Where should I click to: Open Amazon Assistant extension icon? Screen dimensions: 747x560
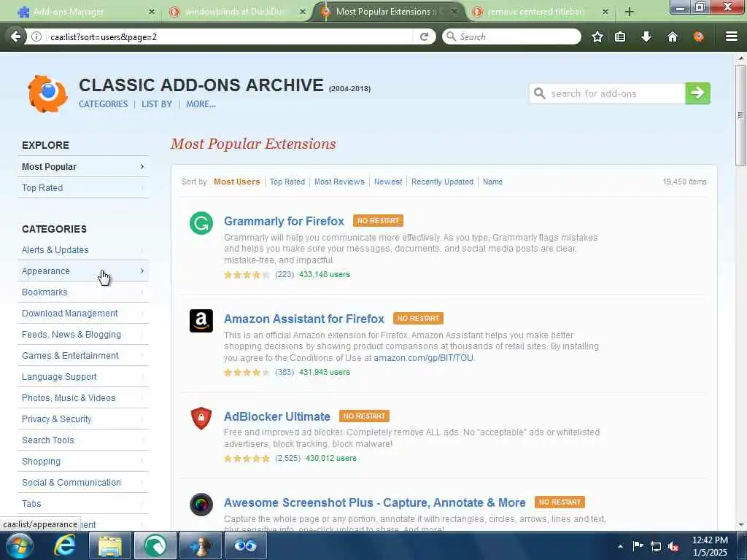point(201,321)
